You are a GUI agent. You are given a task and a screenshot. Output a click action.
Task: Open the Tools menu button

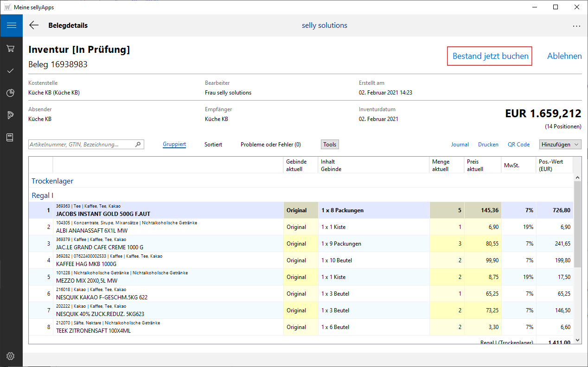pos(330,145)
